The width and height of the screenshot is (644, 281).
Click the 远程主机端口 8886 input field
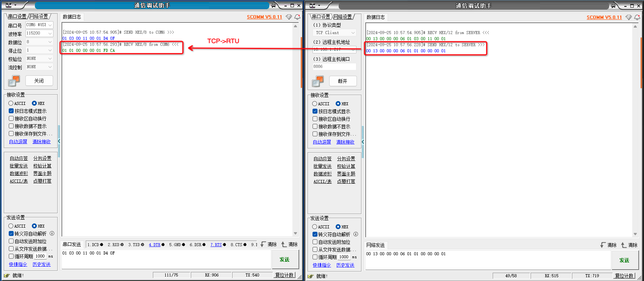tap(334, 67)
